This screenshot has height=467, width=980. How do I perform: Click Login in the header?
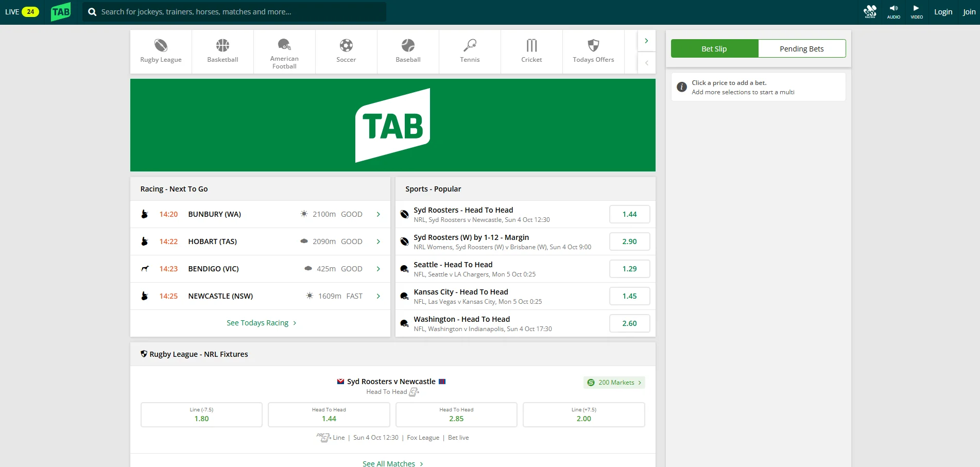coord(943,12)
